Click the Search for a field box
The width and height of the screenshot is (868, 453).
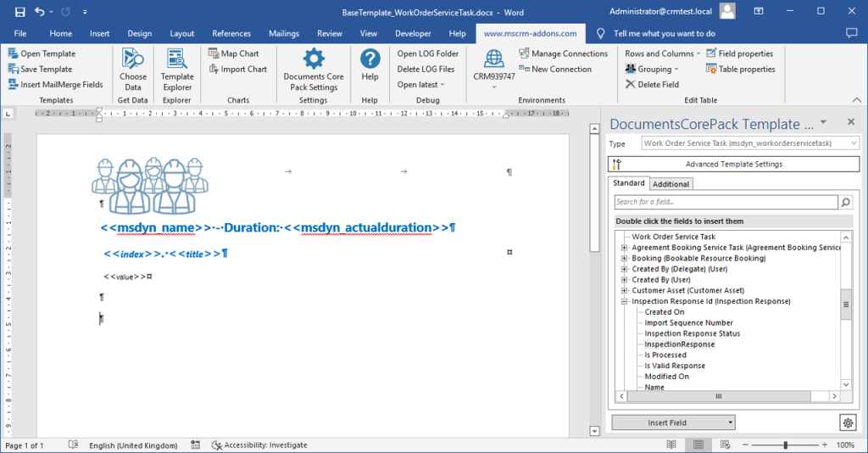coord(726,202)
